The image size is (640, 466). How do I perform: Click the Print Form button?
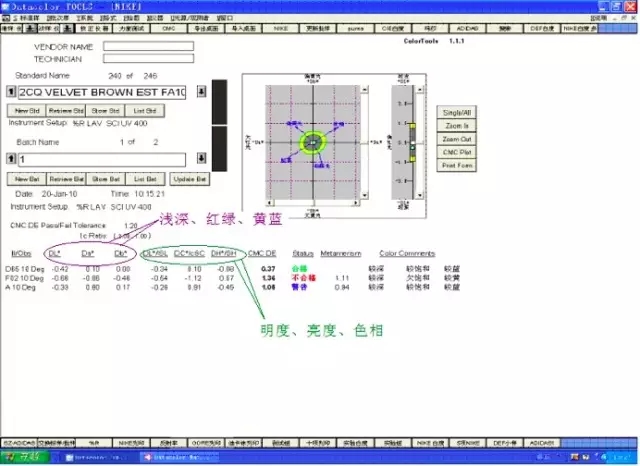(457, 165)
